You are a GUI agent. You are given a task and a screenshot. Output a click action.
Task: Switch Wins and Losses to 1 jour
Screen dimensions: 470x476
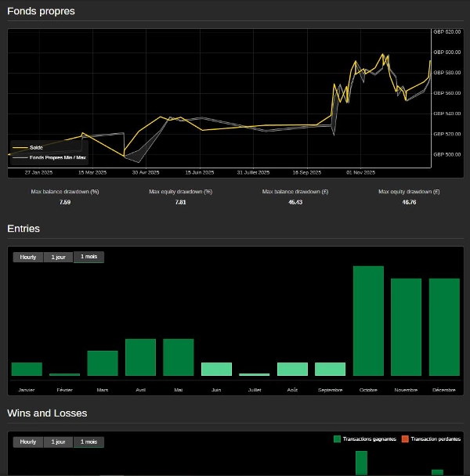coord(58,442)
